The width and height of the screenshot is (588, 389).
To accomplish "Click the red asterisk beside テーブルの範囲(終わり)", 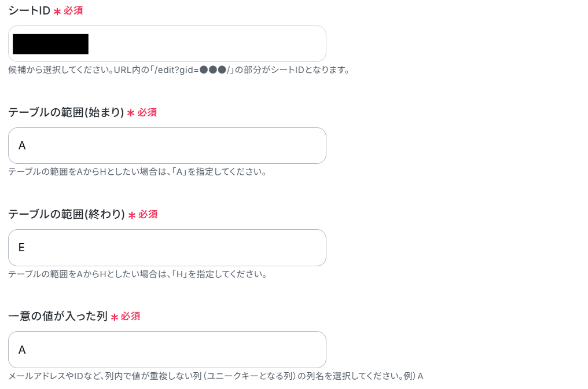I will 131,215.
